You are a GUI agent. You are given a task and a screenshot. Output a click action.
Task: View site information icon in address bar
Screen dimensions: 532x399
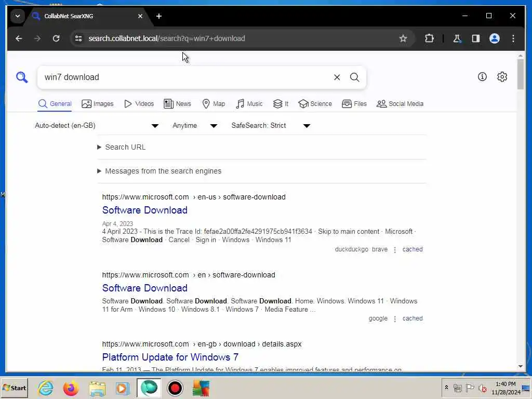pos(79,38)
